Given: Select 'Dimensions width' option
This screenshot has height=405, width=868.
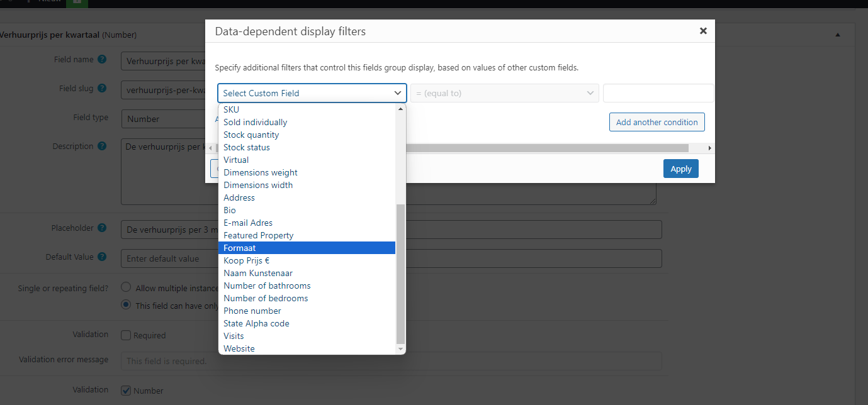Looking at the screenshot, I should (307, 185).
